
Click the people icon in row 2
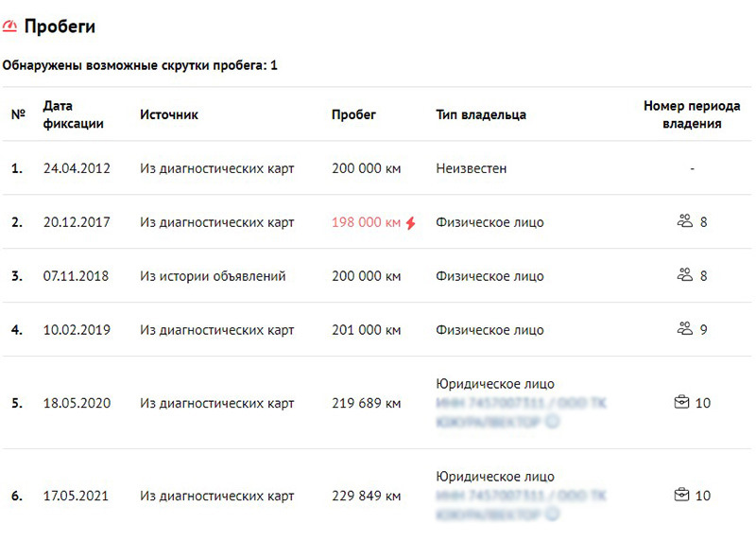pyautogui.click(x=685, y=222)
